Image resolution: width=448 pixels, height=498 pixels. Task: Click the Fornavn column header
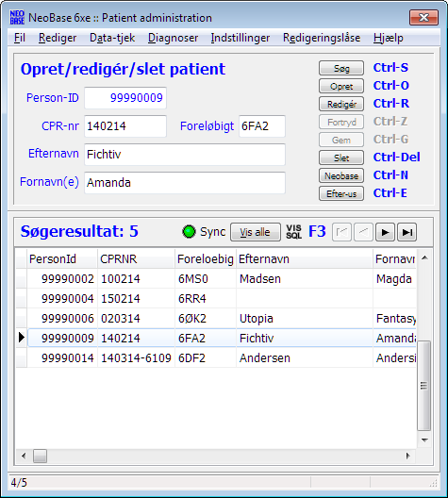(x=394, y=258)
